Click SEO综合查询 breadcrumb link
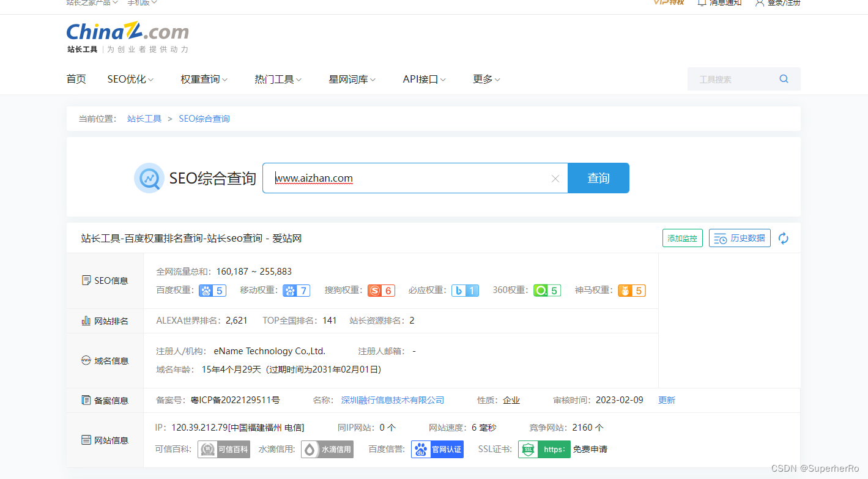Viewport: 868px width, 479px height. pos(204,119)
